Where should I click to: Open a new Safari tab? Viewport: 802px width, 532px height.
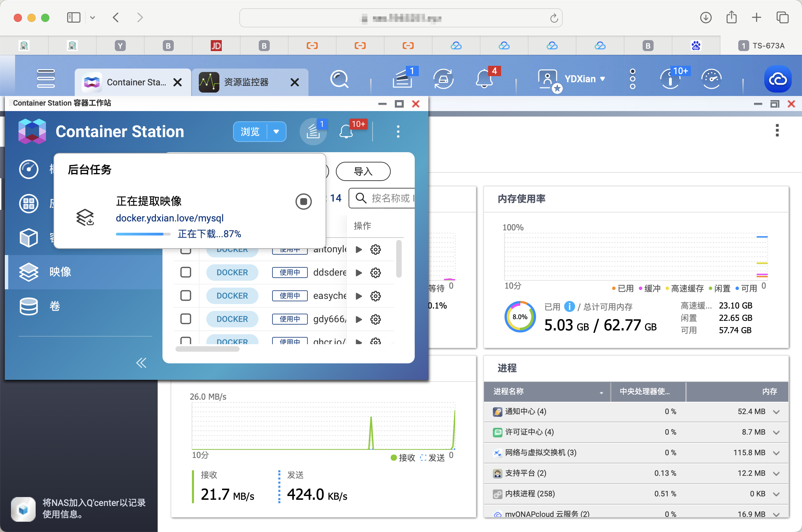[756, 17]
